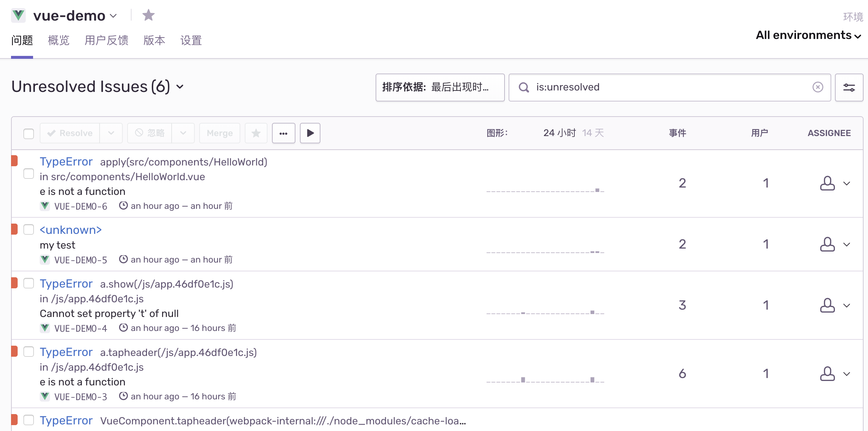Click the Resolve button
This screenshot has height=431, width=868.
click(70, 133)
